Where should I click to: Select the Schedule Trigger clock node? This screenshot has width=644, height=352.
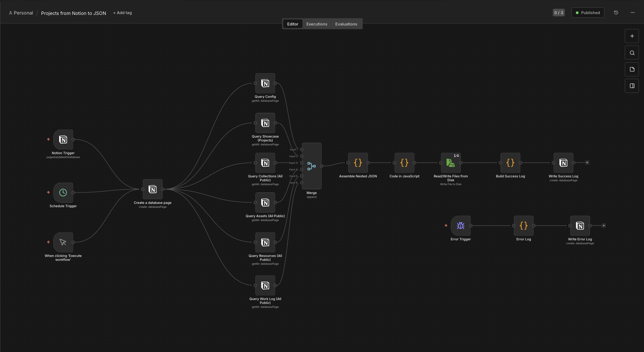(x=63, y=192)
